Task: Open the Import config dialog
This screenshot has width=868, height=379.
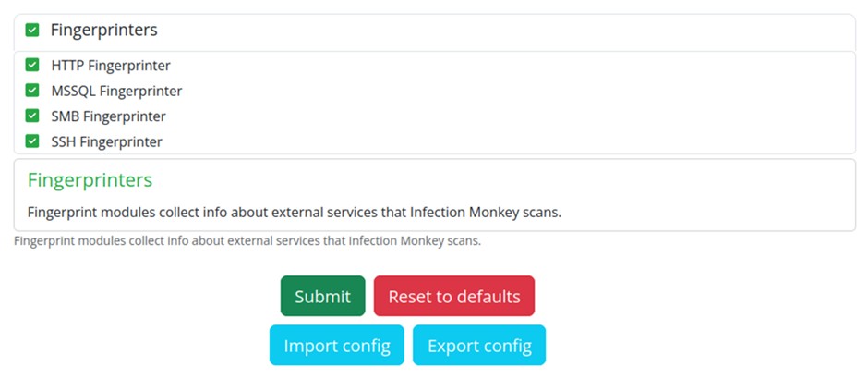Action: [337, 346]
